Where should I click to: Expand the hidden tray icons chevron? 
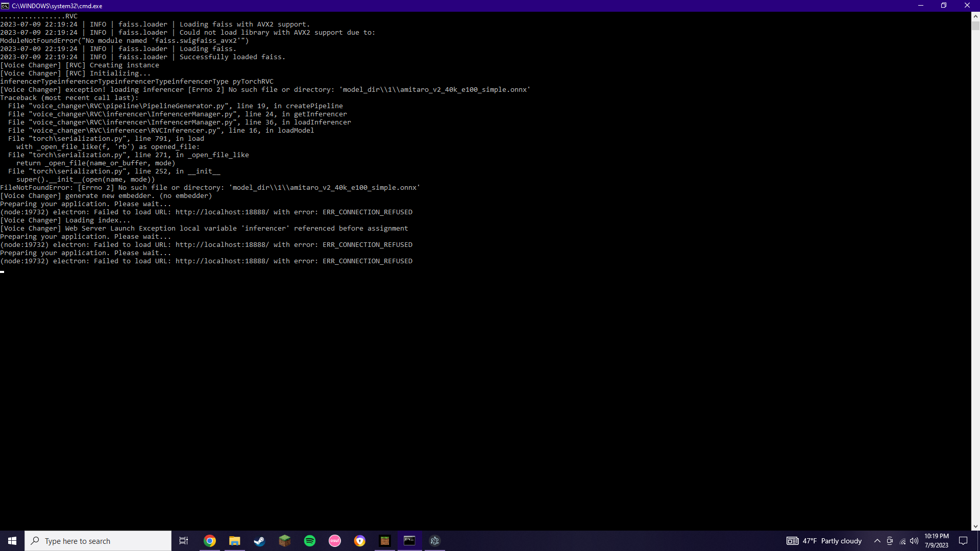[x=877, y=541]
